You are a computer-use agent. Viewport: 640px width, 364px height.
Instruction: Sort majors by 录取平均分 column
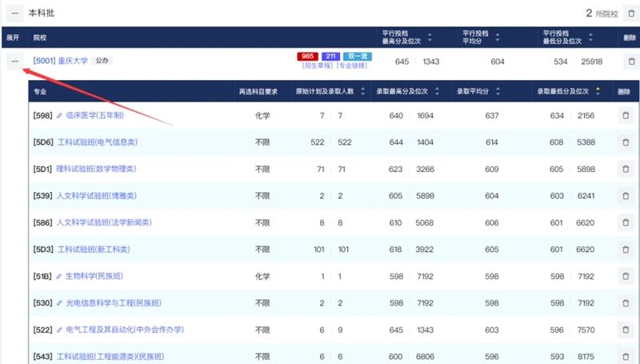pyautogui.click(x=498, y=91)
